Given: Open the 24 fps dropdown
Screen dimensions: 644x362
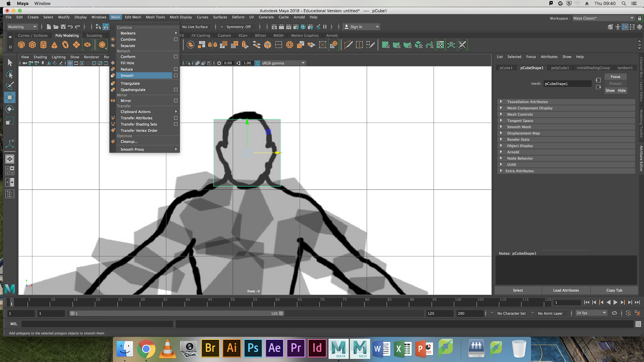Looking at the screenshot, I should (x=591, y=313).
